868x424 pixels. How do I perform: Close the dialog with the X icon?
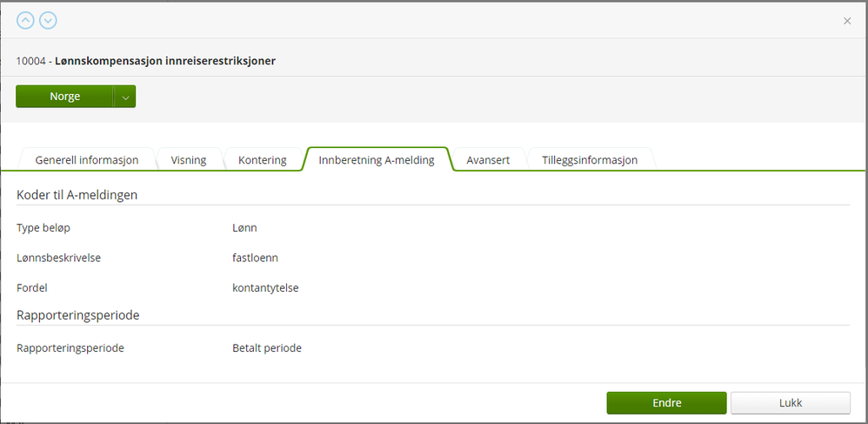click(x=847, y=21)
